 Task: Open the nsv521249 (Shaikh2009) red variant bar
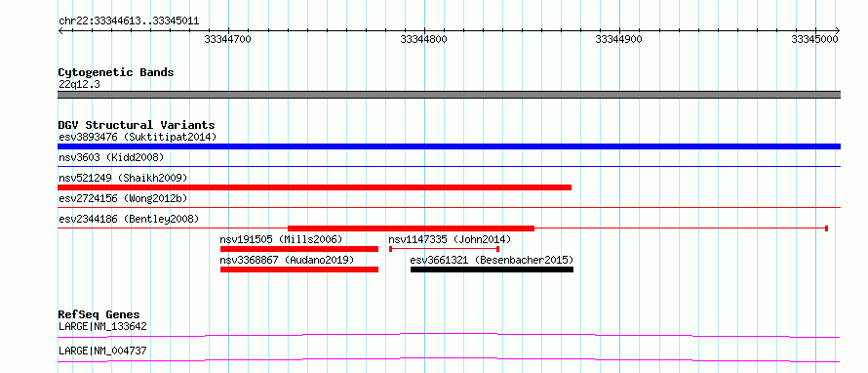tap(314, 187)
